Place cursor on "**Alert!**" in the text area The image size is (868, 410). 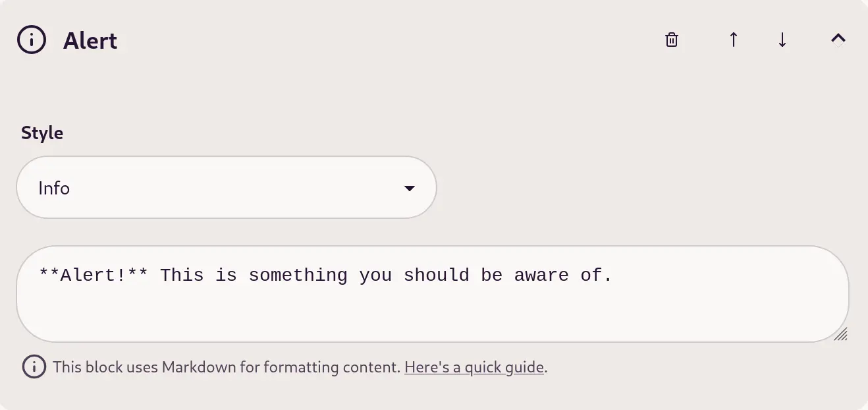click(x=94, y=275)
